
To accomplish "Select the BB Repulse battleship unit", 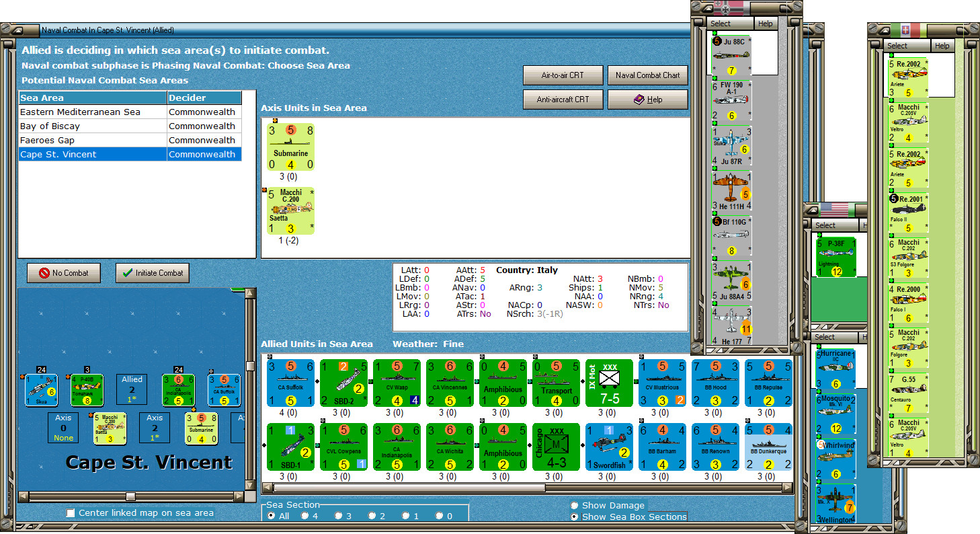I will (x=768, y=382).
